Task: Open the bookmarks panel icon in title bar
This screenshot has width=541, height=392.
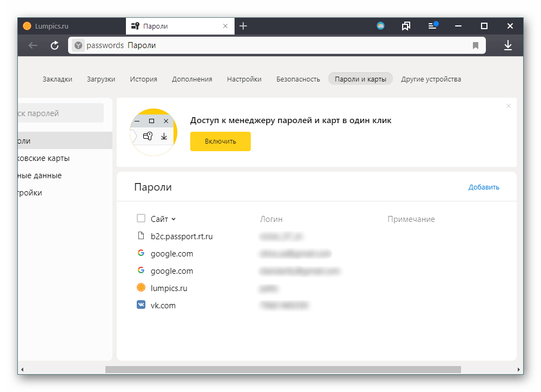Action: tap(406, 26)
